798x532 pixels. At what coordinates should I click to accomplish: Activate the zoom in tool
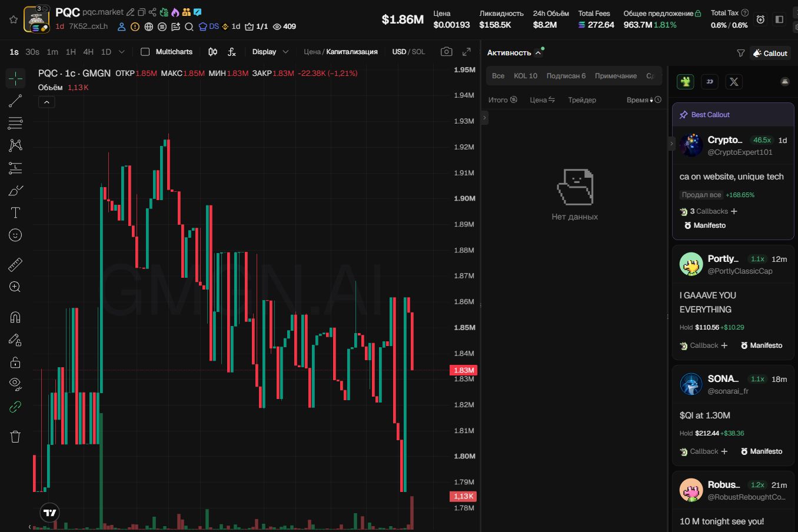(15, 287)
